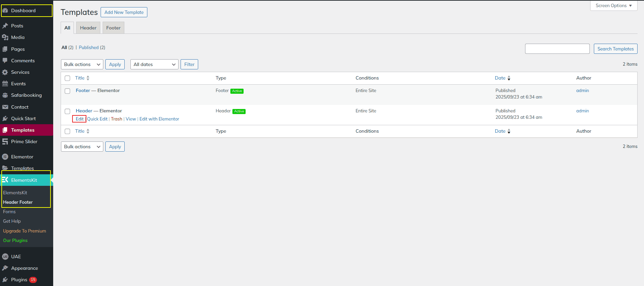
Task: Click the search templates input field
Action: tap(557, 49)
